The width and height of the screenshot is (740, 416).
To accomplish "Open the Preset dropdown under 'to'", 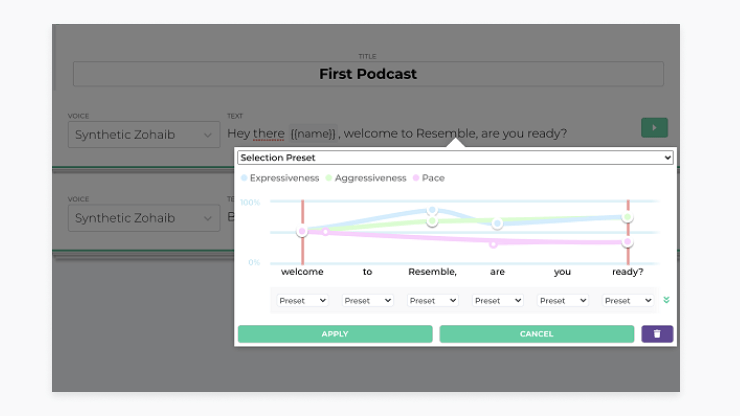I will (367, 301).
